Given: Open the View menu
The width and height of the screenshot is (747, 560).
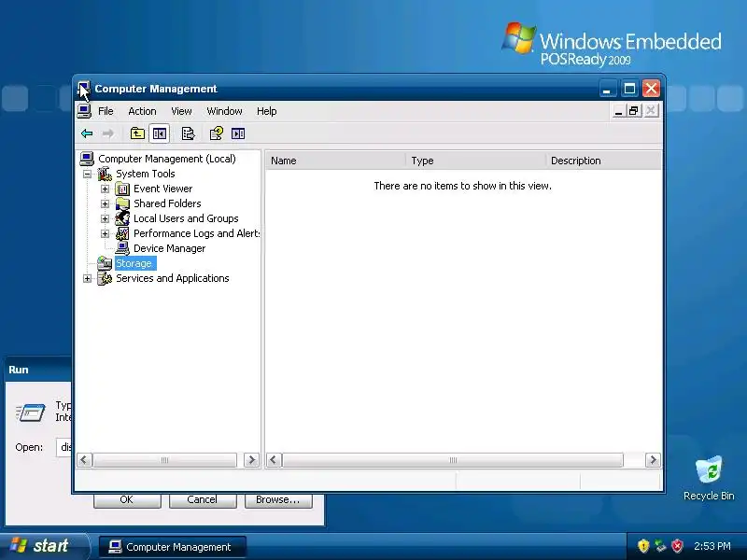Looking at the screenshot, I should [x=181, y=111].
